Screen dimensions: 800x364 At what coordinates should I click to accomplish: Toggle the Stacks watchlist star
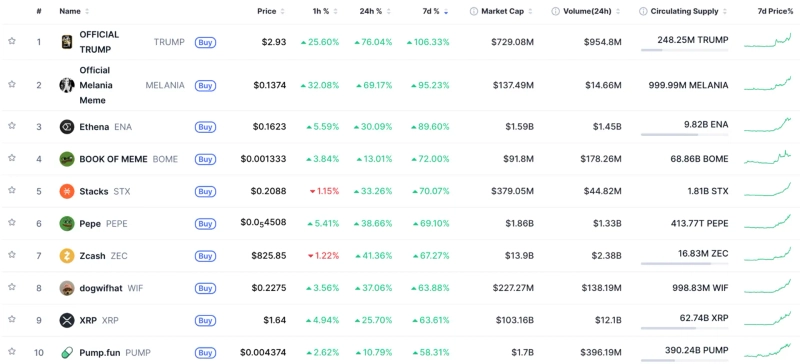(x=12, y=190)
